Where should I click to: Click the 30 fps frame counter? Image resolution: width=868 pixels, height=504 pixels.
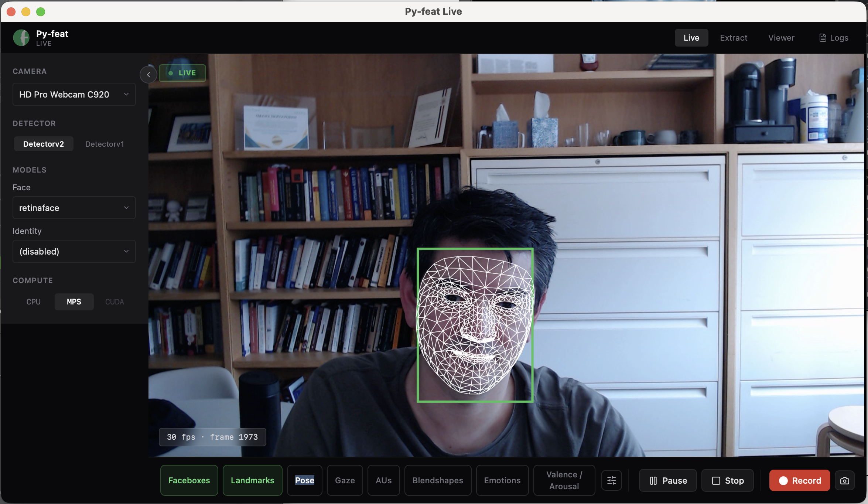212,437
